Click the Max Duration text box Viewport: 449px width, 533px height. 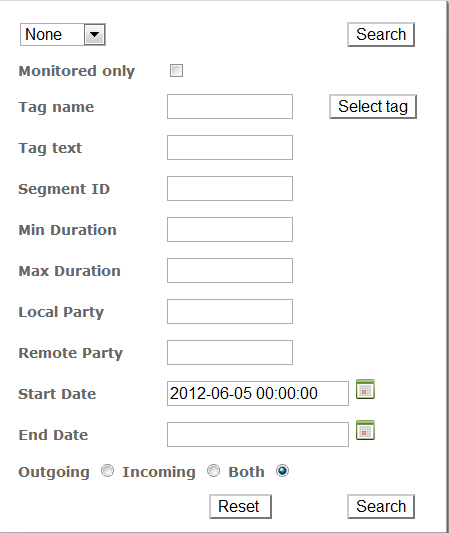coord(230,271)
